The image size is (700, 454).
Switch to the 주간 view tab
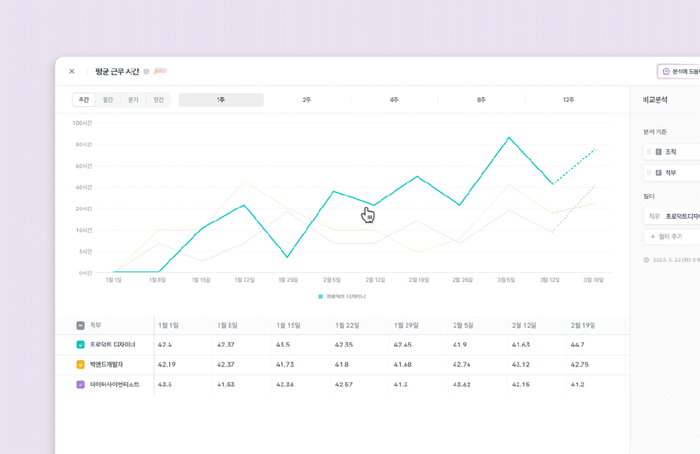(x=84, y=100)
